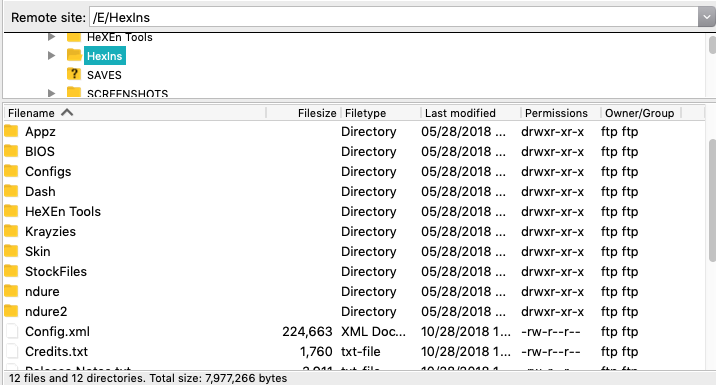716x385 pixels.
Task: Click the Config.xml file icon
Action: pyautogui.click(x=12, y=332)
